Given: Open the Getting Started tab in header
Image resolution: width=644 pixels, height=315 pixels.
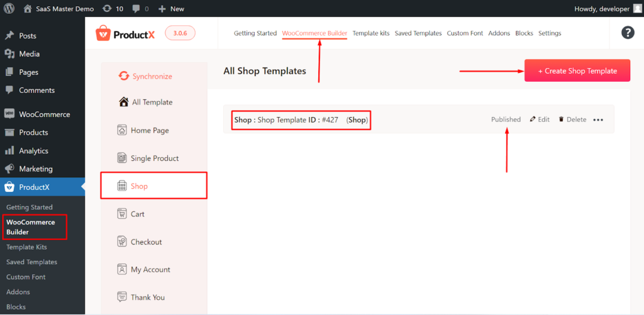Looking at the screenshot, I should pyautogui.click(x=255, y=33).
